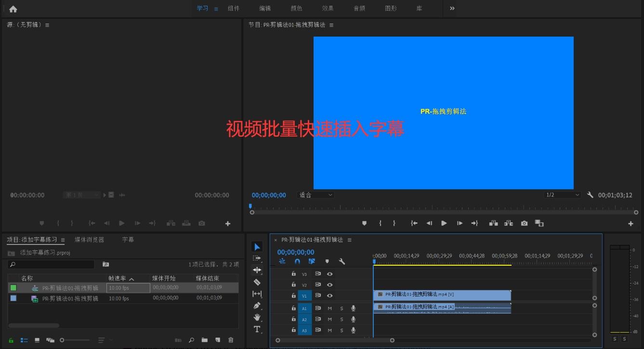
Task: Open timeline display settings wrench
Action: click(342, 261)
